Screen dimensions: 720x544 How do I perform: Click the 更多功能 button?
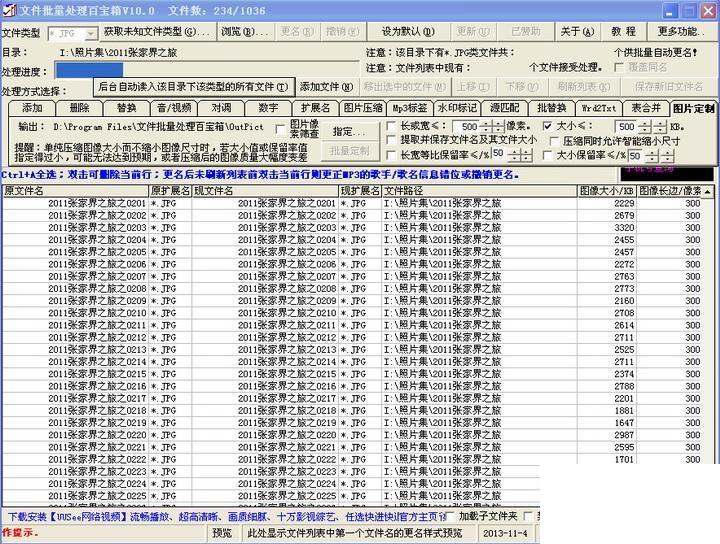[681, 32]
